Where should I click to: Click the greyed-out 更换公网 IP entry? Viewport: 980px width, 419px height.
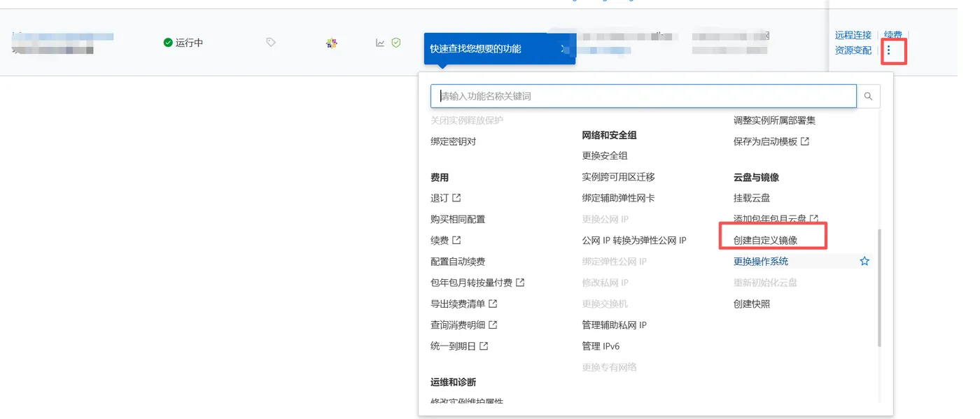tap(605, 220)
